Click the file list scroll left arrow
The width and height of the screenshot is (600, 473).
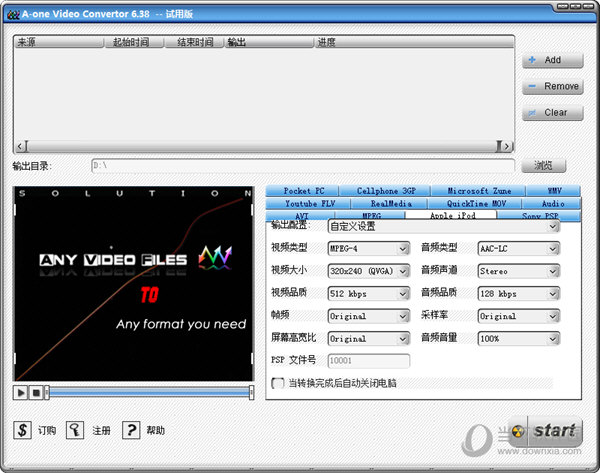click(20, 146)
